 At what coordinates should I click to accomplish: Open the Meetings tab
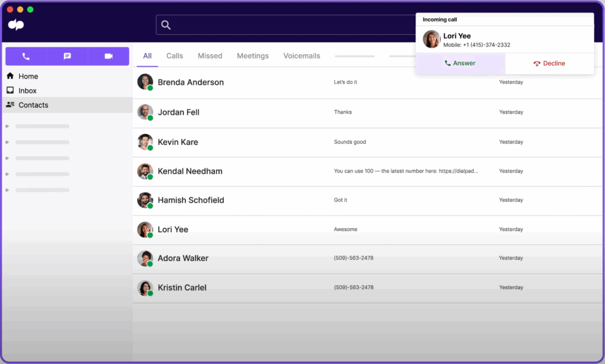pyautogui.click(x=252, y=56)
